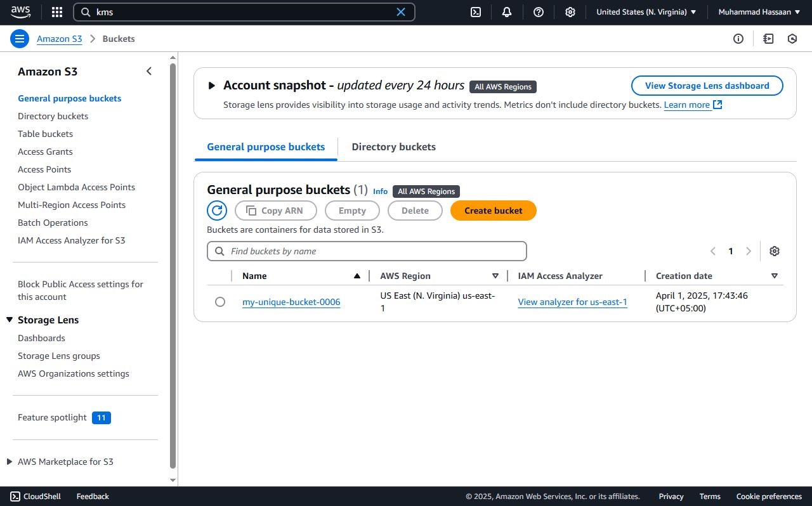Open Batch Operations in the sidebar
This screenshot has width=812, height=506.
(x=53, y=223)
